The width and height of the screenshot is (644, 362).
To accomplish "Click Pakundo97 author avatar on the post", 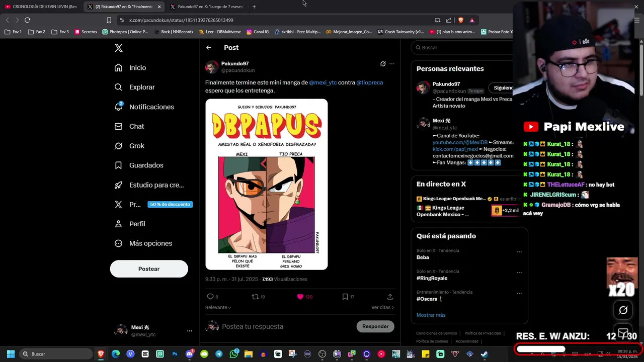I will point(212,67).
